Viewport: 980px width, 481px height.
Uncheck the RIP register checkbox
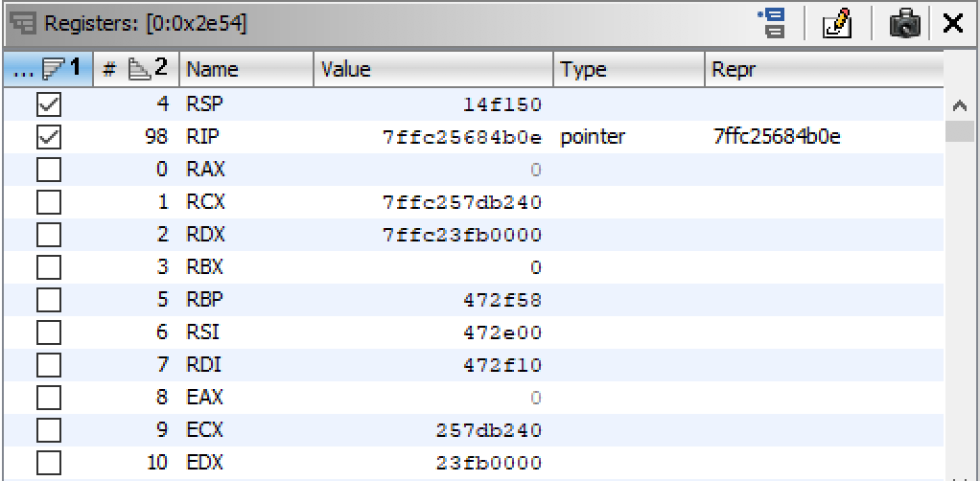click(x=49, y=137)
